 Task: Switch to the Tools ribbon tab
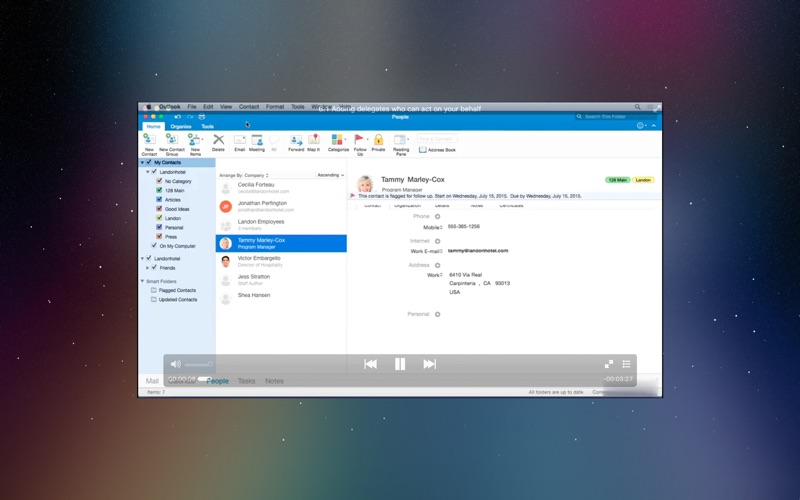click(x=207, y=127)
